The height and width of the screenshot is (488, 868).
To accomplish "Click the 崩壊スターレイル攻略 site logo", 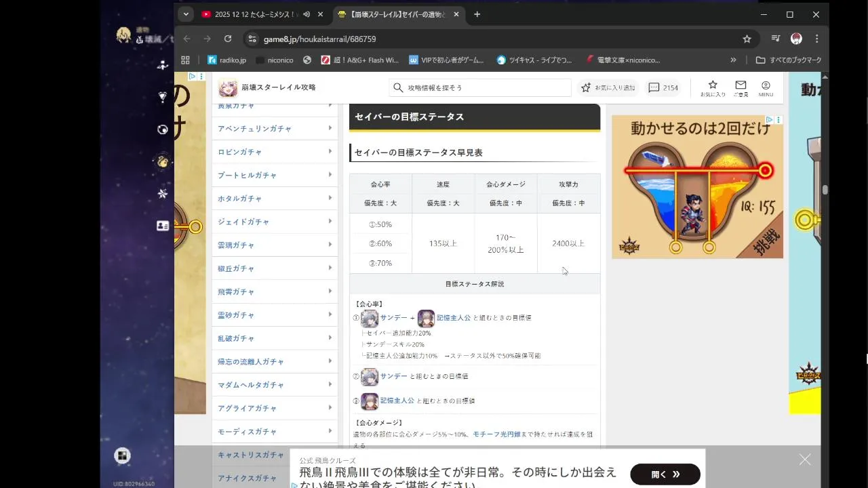I will [267, 87].
